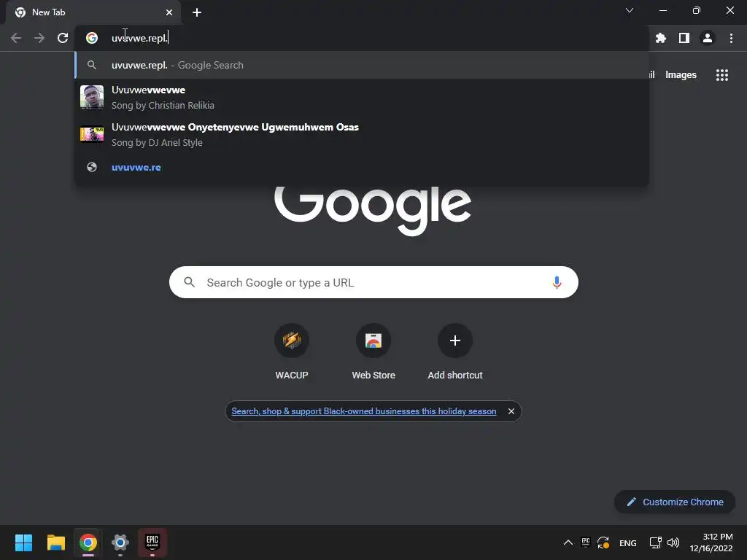Open a new tab with plus button
The image size is (747, 560).
pos(197,12)
